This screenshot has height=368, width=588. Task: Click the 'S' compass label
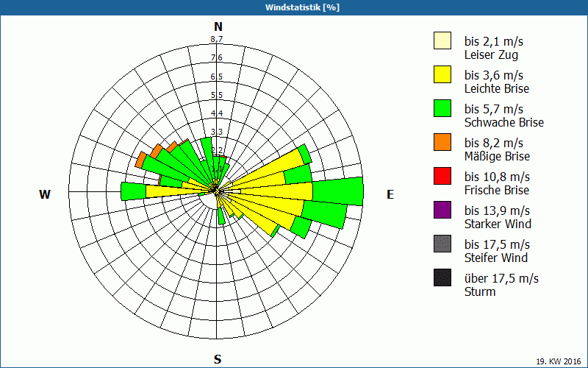[x=218, y=359]
